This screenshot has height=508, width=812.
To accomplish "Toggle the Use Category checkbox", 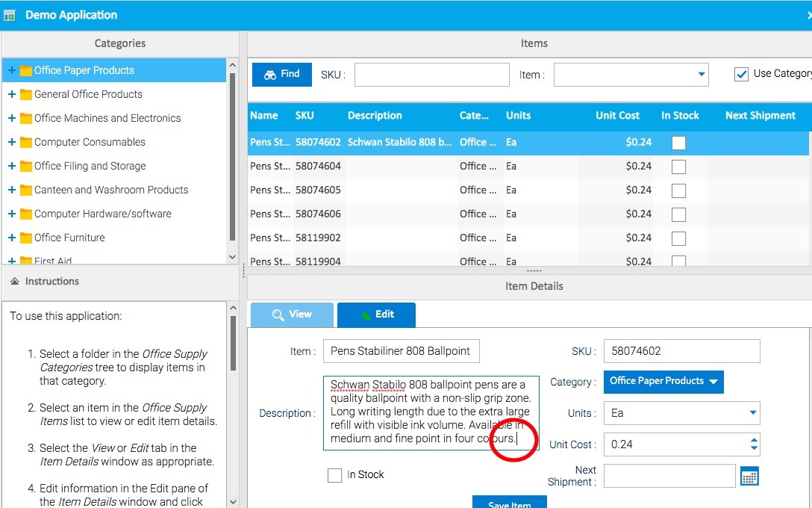I will click(741, 74).
